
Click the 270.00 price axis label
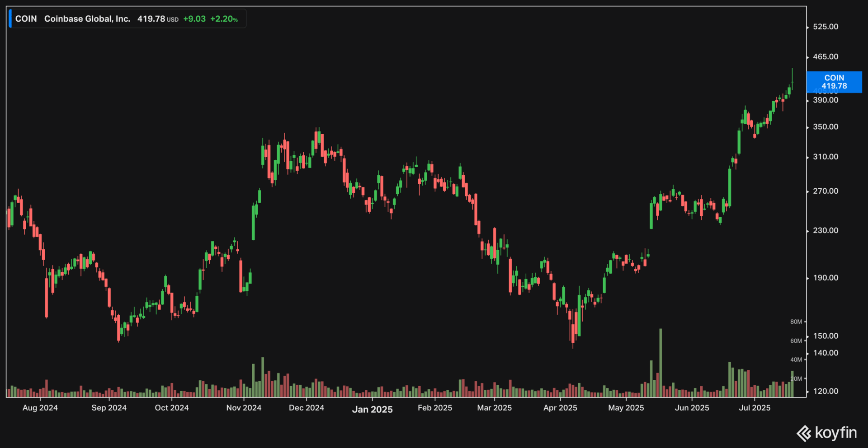826,191
